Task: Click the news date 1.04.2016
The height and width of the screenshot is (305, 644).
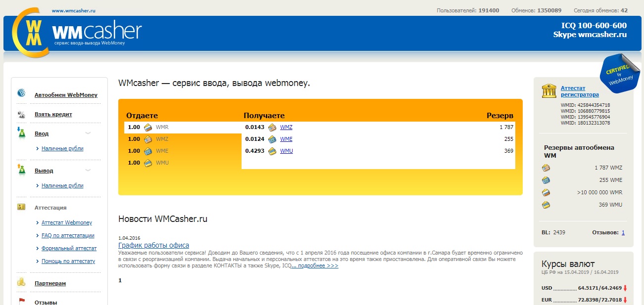Action: pyautogui.click(x=129, y=238)
